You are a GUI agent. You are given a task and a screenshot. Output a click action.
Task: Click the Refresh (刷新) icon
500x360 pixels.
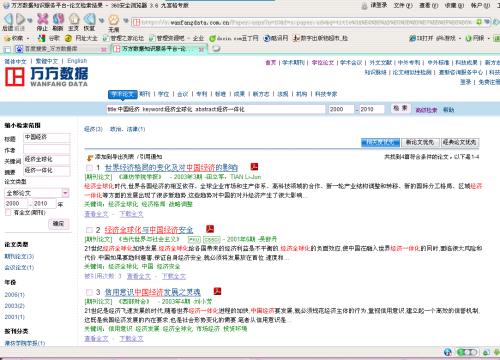point(58,19)
